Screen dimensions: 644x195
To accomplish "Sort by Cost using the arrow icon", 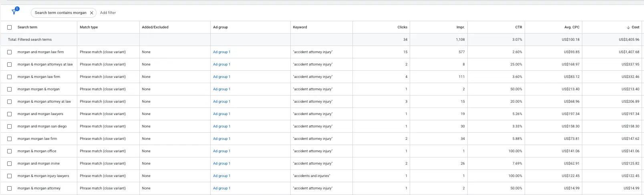I will [x=628, y=28].
